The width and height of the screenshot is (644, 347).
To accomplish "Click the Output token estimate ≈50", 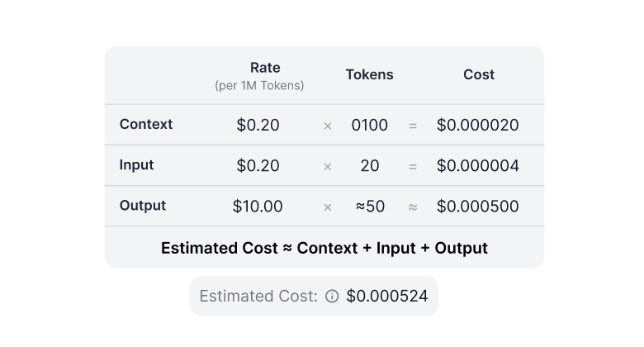I will [x=370, y=207].
